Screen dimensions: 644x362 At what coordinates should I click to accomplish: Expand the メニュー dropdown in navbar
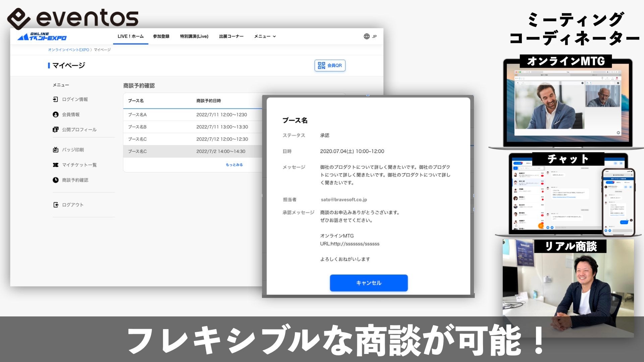pos(265,36)
